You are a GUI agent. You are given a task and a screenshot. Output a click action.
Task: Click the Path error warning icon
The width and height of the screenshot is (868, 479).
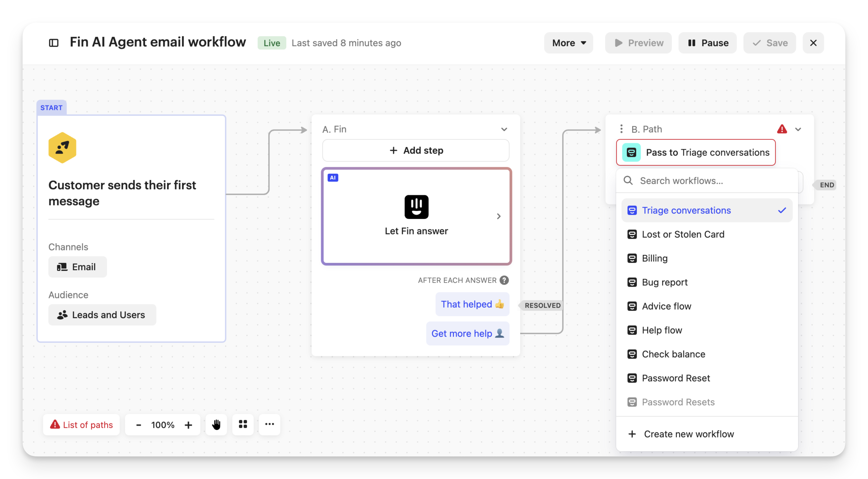pos(781,129)
